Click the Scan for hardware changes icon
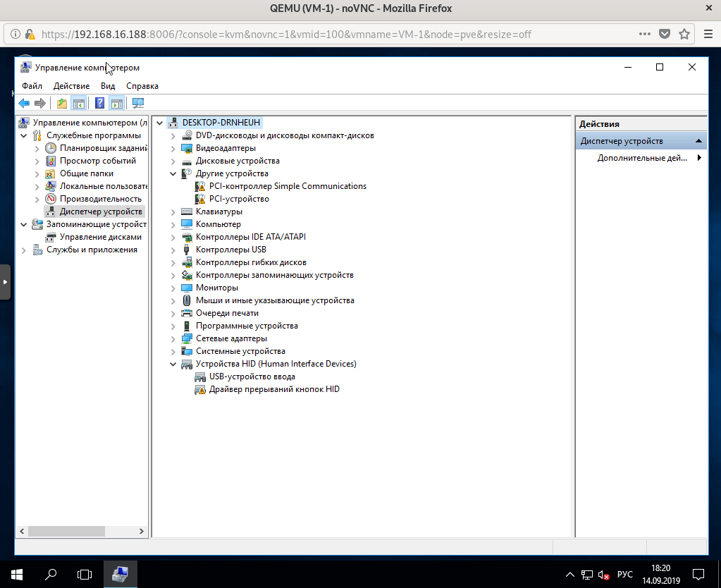This screenshot has height=588, width=721. [137, 104]
